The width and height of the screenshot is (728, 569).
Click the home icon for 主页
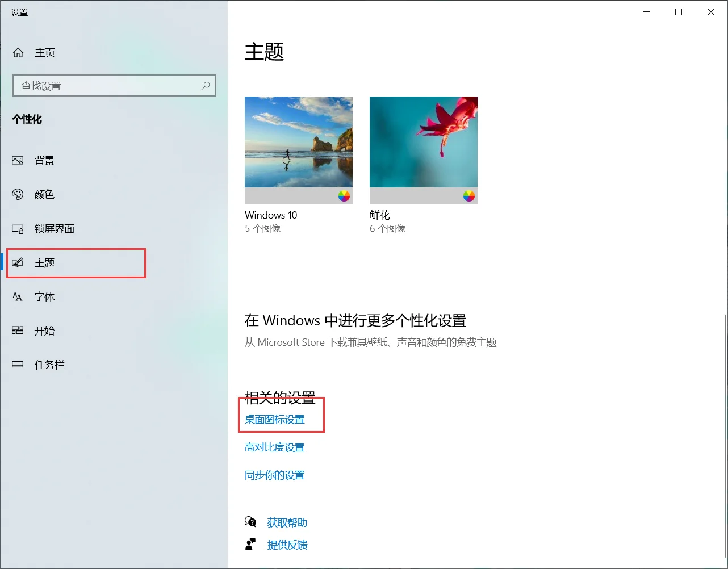point(18,52)
